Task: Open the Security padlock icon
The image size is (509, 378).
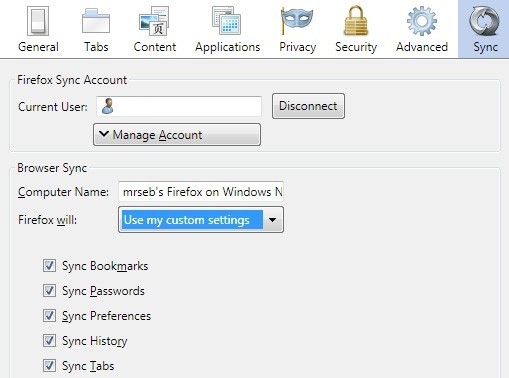Action: tap(356, 21)
